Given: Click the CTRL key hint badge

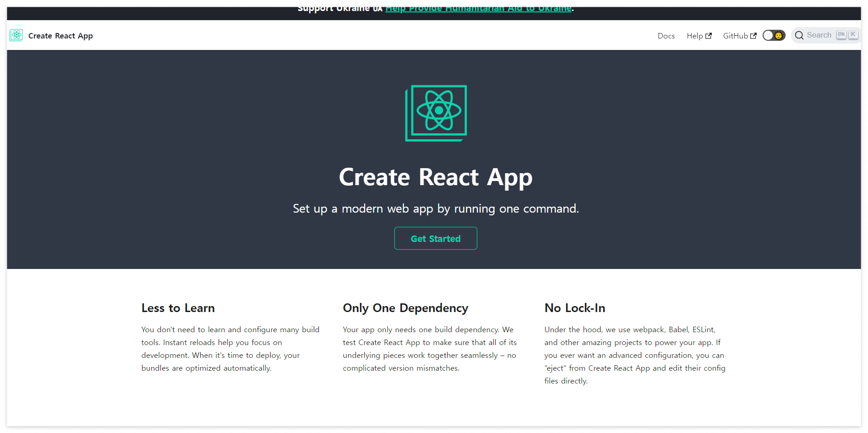Looking at the screenshot, I should click(841, 35).
